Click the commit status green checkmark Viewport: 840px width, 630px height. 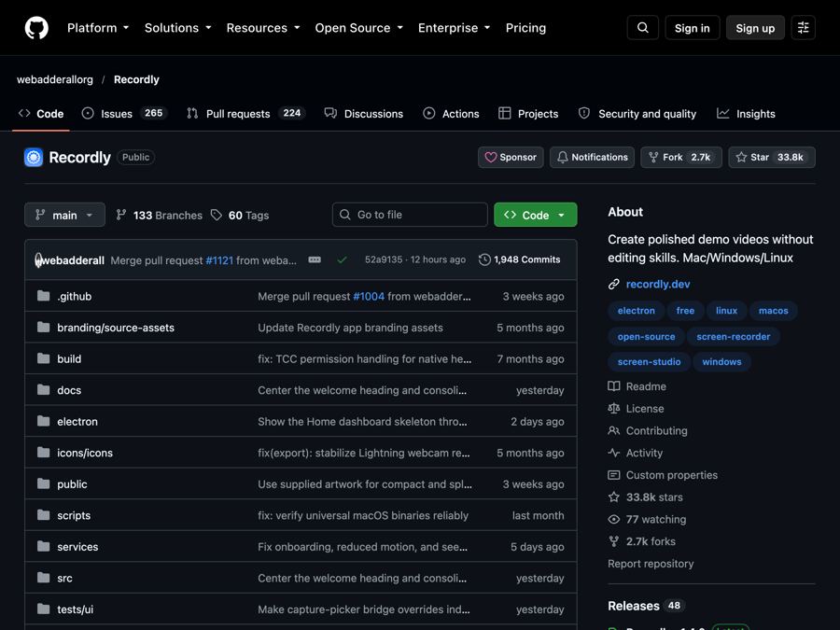pos(342,259)
